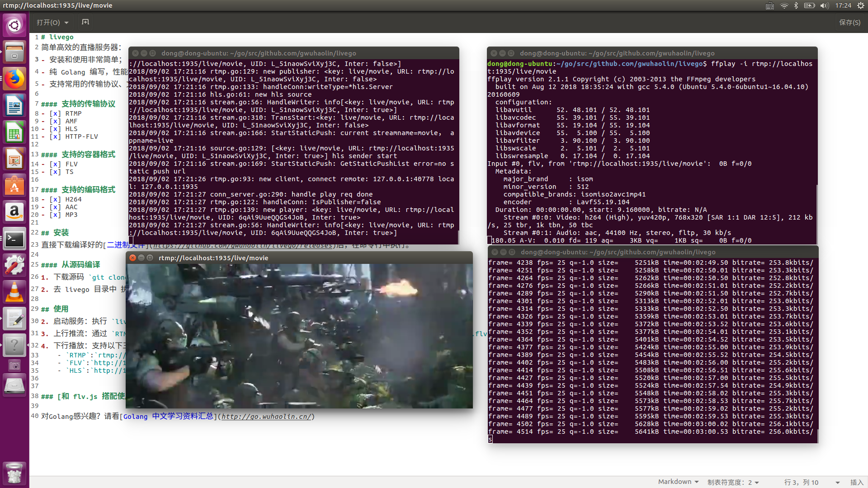Click heading '#### 从源码编译'

(71, 265)
